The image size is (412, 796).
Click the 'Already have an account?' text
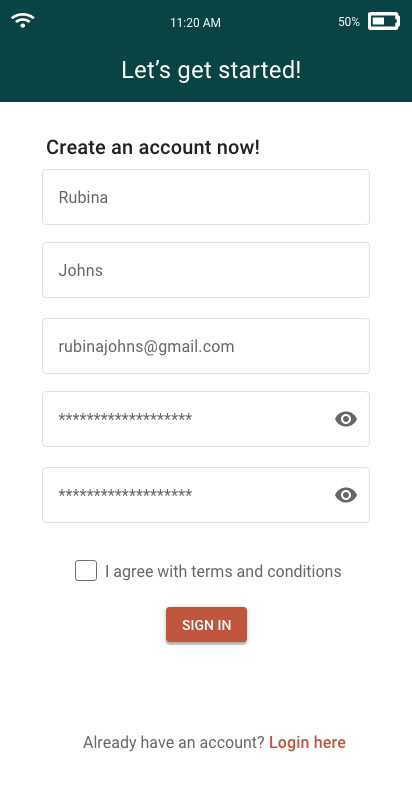coord(174,742)
